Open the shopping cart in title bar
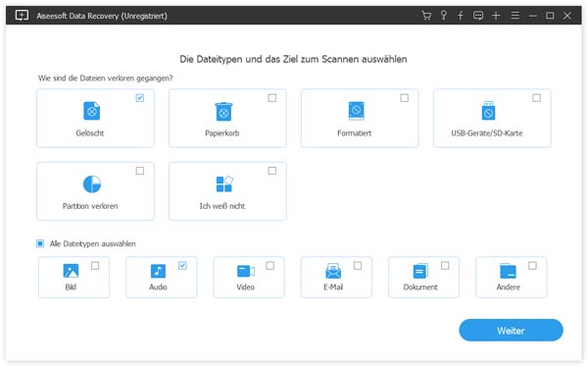Image resolution: width=588 pixels, height=367 pixels. pyautogui.click(x=426, y=16)
